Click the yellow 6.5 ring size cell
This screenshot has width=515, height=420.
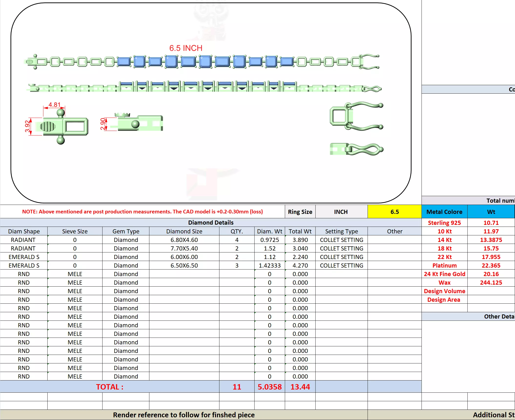coord(394,212)
